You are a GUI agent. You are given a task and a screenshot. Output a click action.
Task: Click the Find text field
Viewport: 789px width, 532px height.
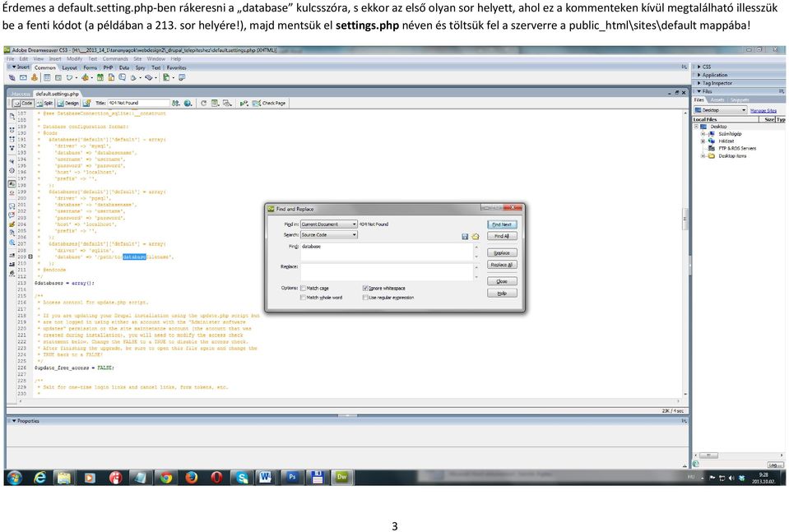386,252
